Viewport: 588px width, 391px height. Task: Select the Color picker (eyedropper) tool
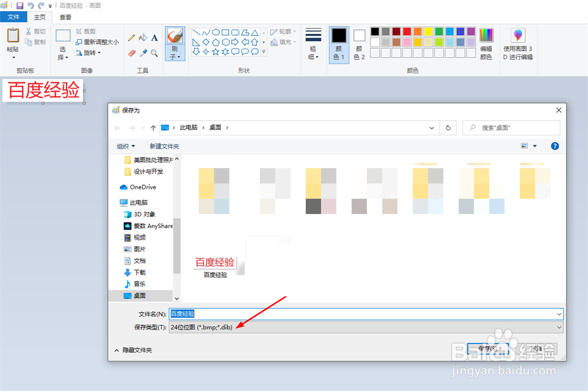click(145, 53)
